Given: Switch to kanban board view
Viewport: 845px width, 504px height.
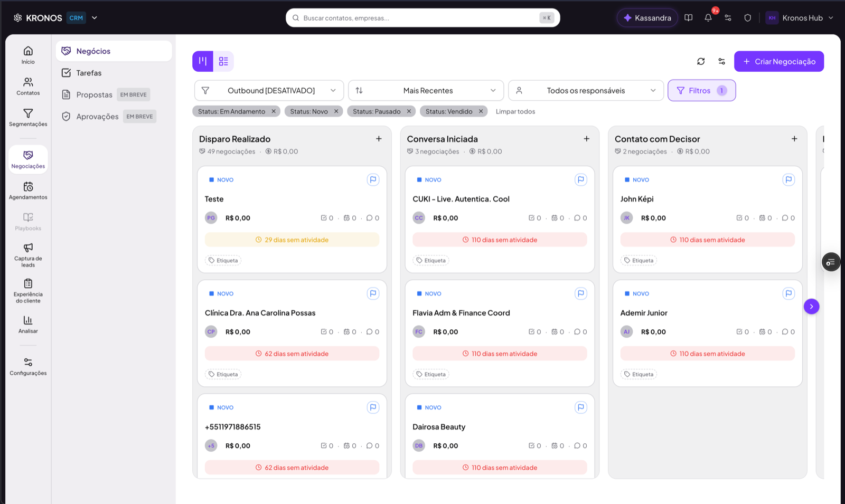Looking at the screenshot, I should [x=203, y=61].
